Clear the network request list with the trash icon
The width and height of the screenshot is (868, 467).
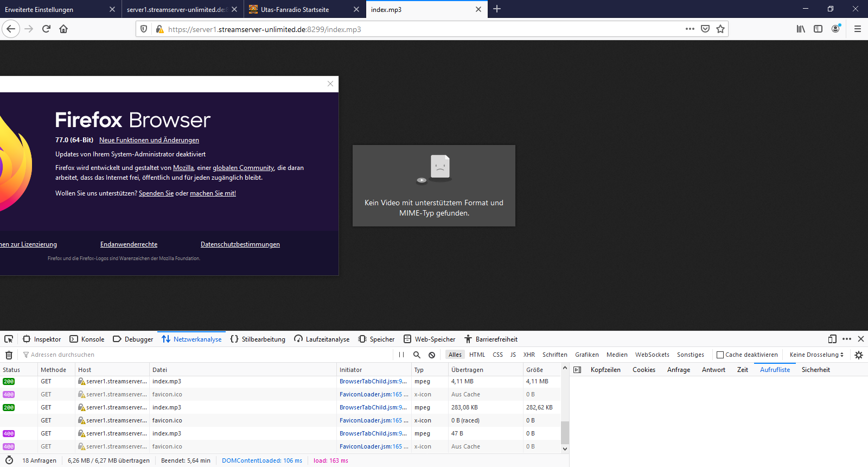pos(9,355)
